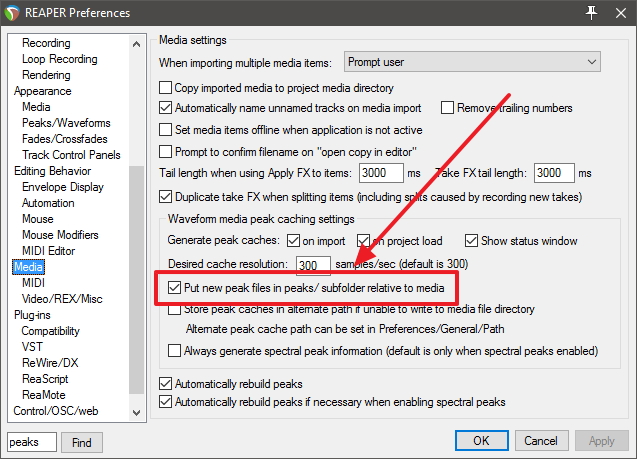The height and width of the screenshot is (459, 637).
Task: Toggle Show status window checkbox
Action: tap(471, 240)
